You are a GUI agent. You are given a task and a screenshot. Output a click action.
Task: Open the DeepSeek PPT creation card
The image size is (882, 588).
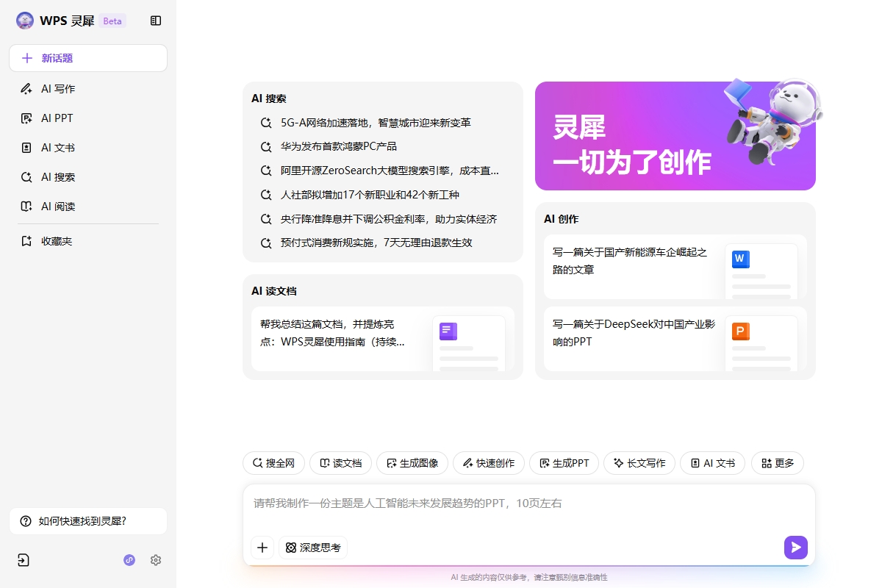(x=674, y=341)
